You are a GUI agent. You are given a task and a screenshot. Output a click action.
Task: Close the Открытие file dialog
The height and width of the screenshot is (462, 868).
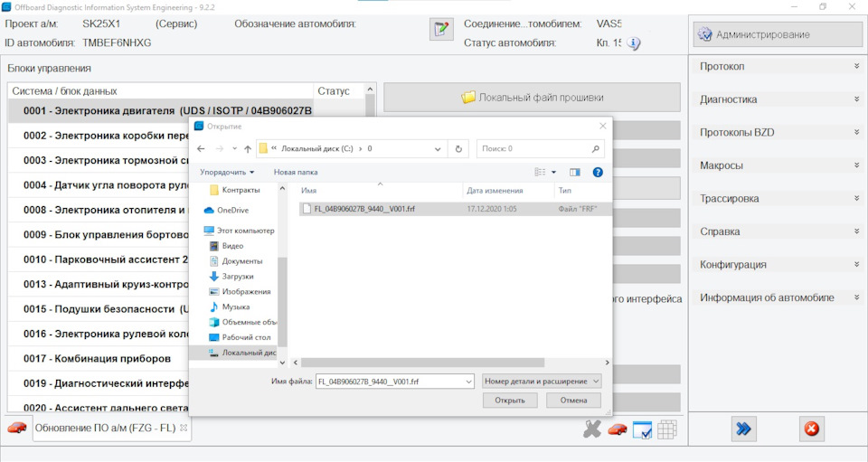pos(603,127)
